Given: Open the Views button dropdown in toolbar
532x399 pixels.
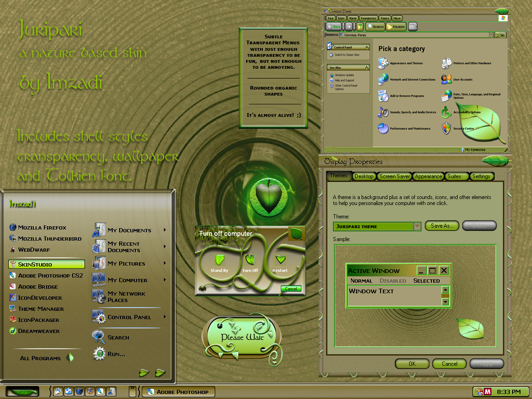Looking at the screenshot, I should coord(412,26).
